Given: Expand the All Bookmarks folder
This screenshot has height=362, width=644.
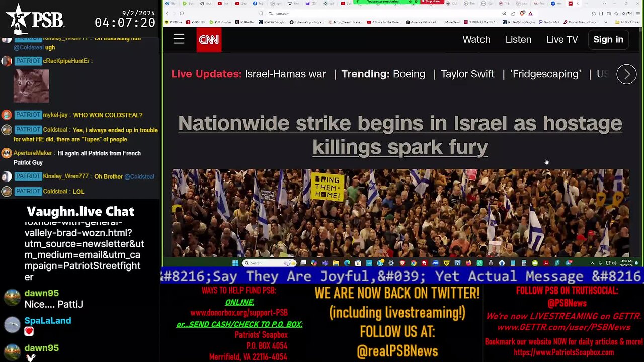Looking at the screenshot, I should click(627, 22).
